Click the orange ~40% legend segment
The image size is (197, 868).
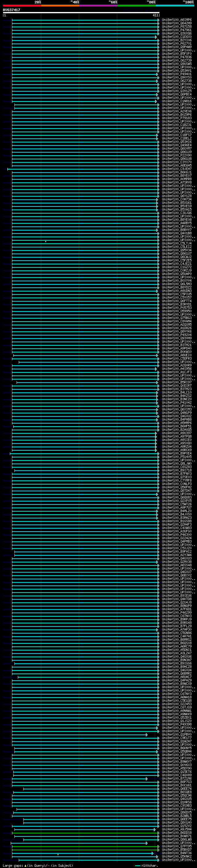pyautogui.click(x=60, y=6)
